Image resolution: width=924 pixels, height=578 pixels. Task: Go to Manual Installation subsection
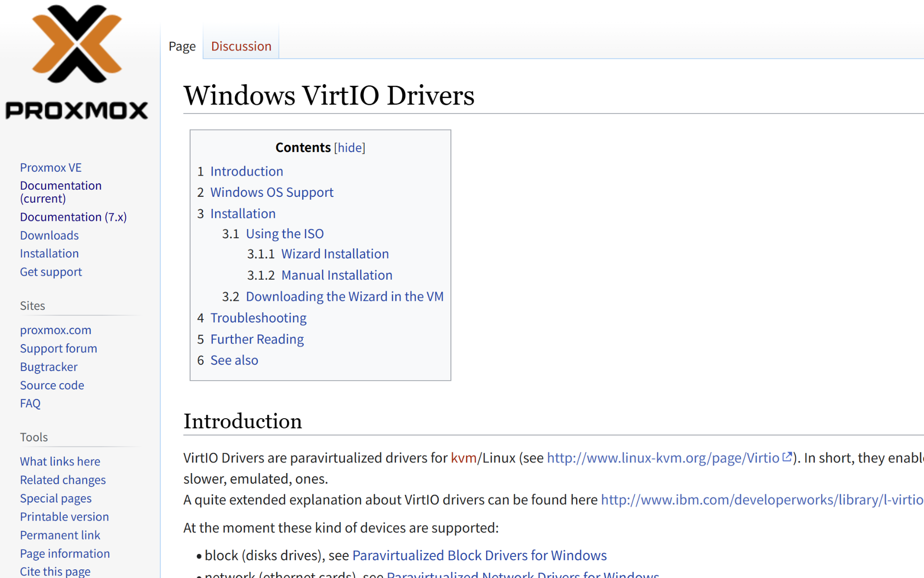click(x=336, y=275)
